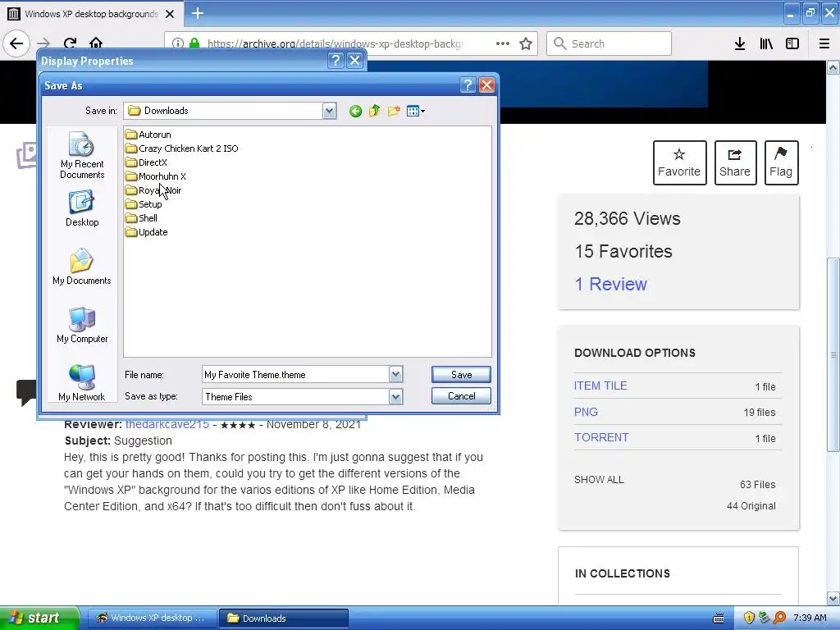Switch to Windows XP desktop taskbar item
Image resolution: width=840 pixels, height=630 pixels.
(152, 618)
